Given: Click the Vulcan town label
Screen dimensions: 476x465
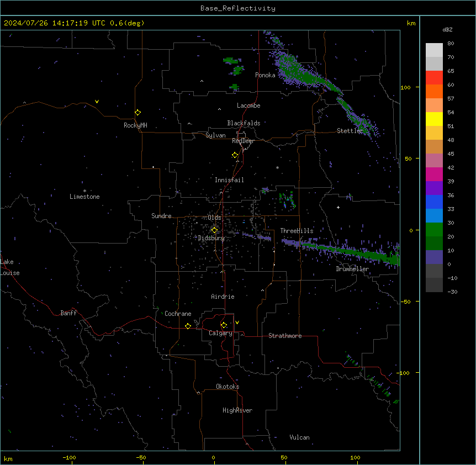Looking at the screenshot, I should tap(300, 437).
